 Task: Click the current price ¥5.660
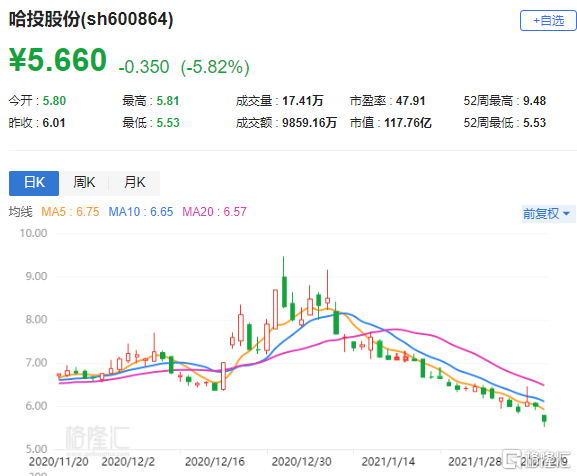pyautogui.click(x=58, y=60)
